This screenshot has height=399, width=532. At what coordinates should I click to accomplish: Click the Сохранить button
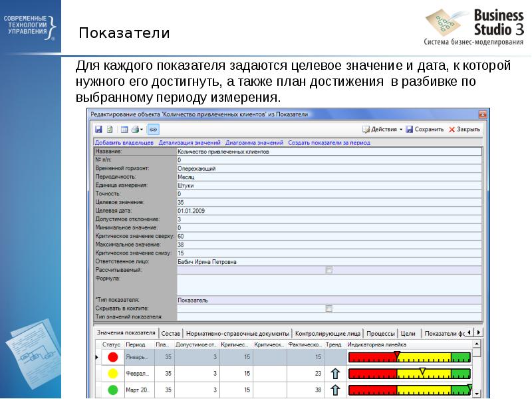click(x=425, y=129)
